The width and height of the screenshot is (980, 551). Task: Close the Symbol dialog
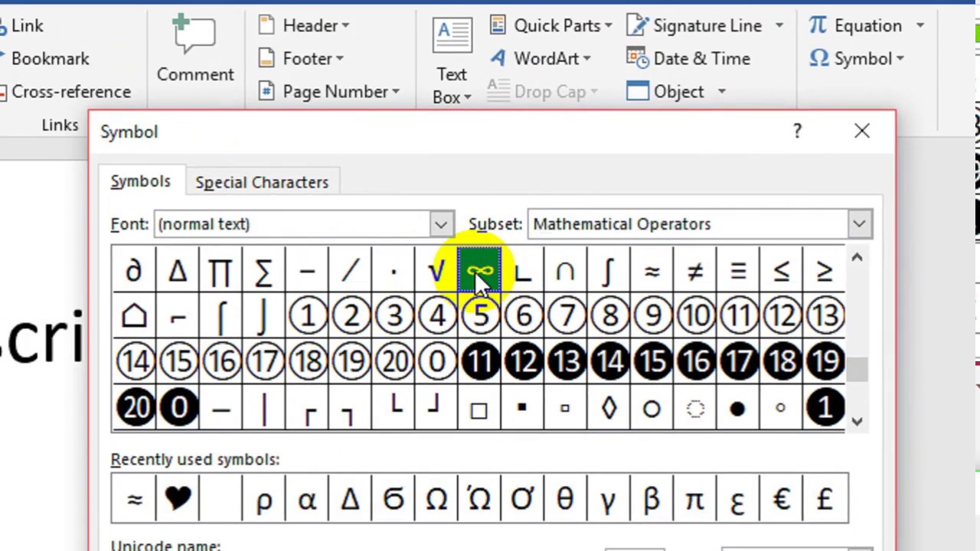coord(862,131)
